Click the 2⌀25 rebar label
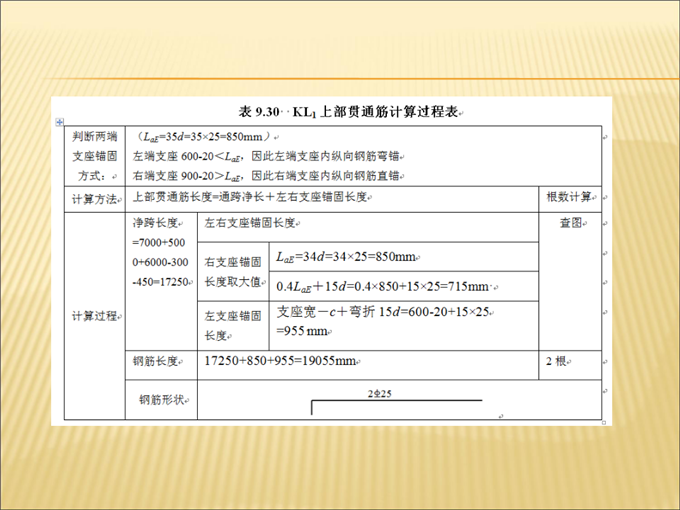This screenshot has width=680, height=510. (x=380, y=394)
